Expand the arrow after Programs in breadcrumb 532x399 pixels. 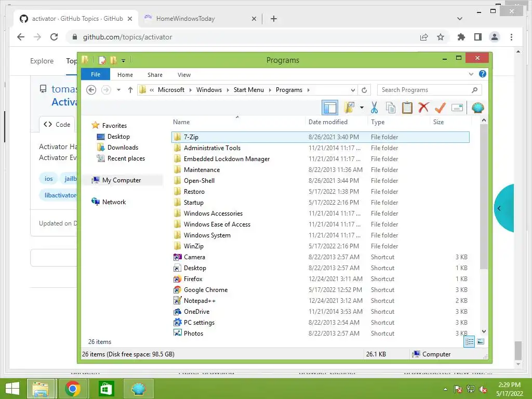tap(309, 90)
